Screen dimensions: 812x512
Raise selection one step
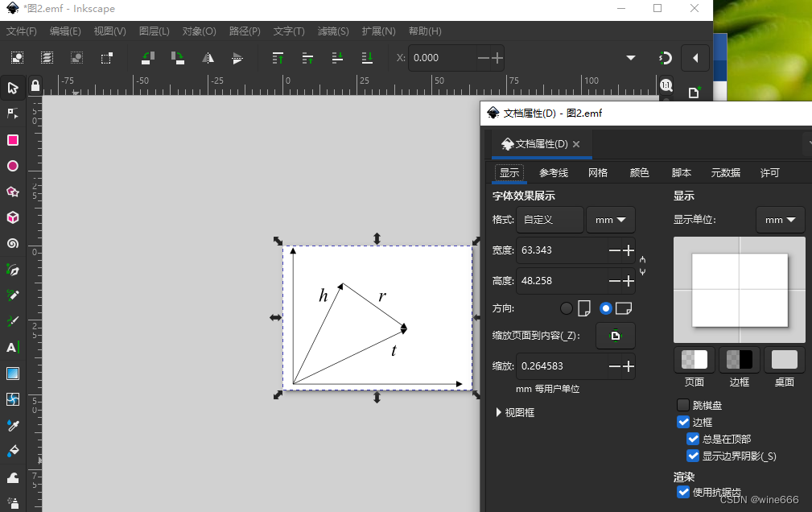pos(307,57)
